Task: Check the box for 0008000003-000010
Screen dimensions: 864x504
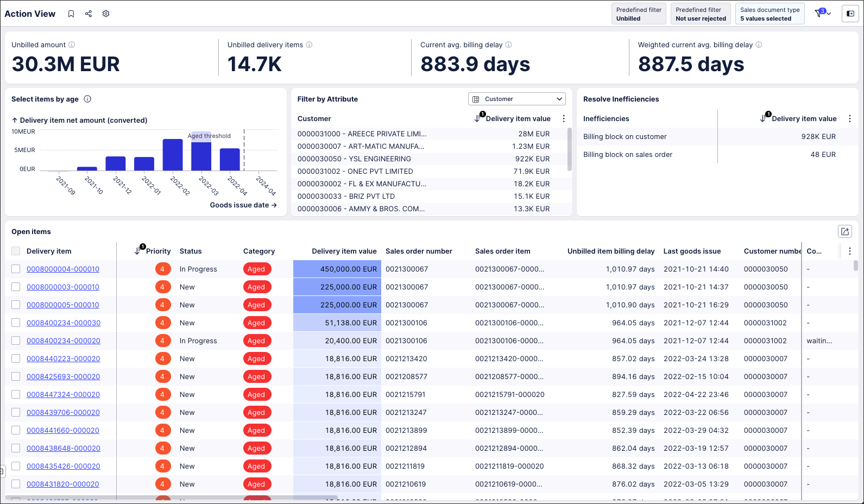Action: coord(16,287)
